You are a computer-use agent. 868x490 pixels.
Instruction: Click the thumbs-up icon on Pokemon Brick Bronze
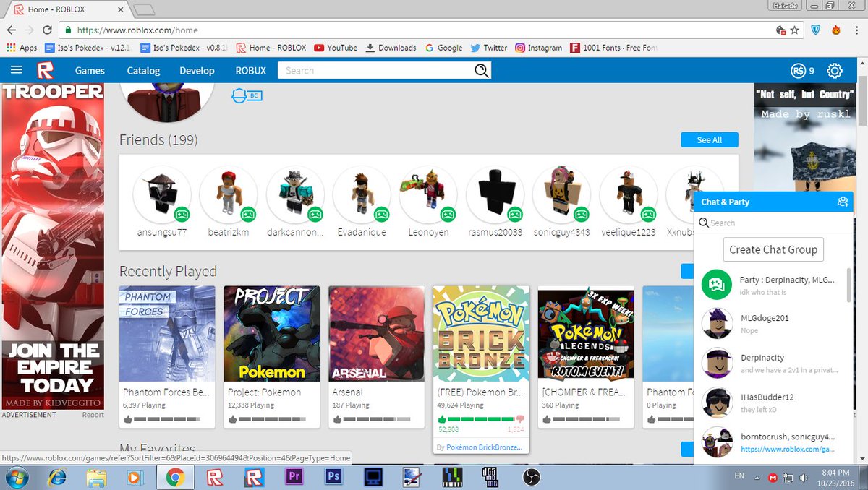(x=442, y=418)
